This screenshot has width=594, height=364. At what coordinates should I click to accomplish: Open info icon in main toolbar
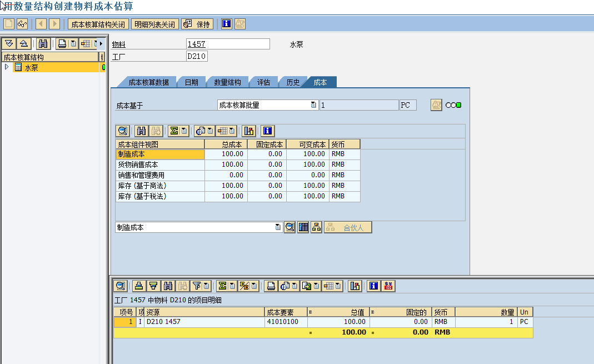click(x=227, y=24)
